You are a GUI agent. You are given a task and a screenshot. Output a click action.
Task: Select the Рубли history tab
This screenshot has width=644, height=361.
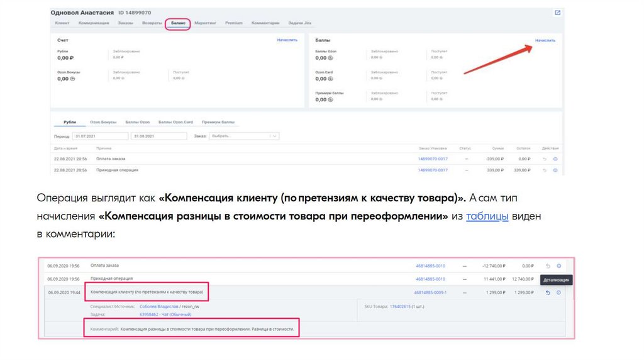click(x=70, y=122)
